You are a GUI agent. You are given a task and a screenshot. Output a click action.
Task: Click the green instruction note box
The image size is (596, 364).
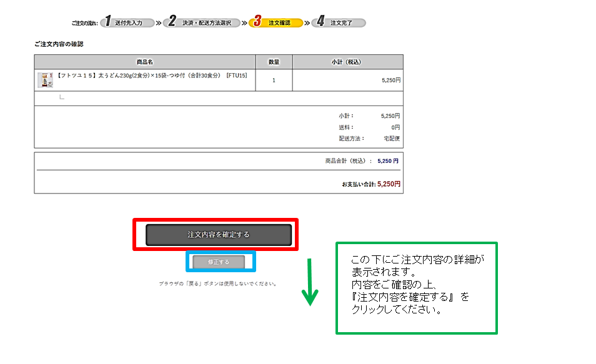point(416,287)
